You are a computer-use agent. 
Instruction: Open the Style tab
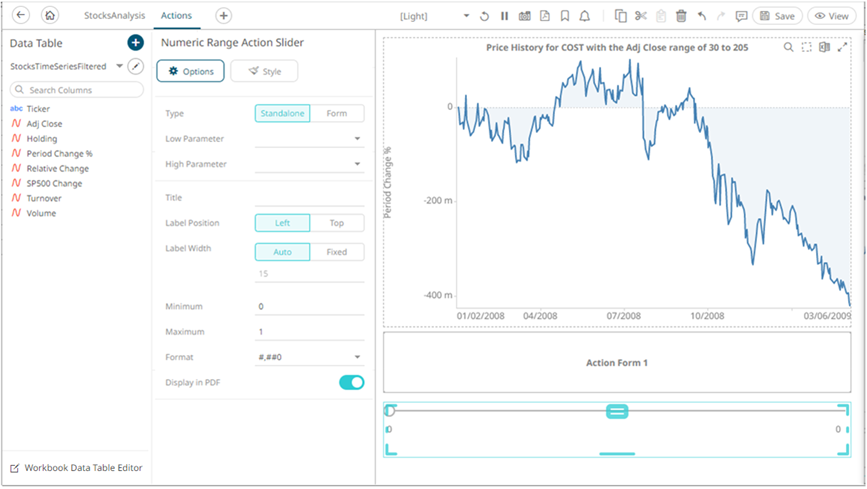(264, 72)
